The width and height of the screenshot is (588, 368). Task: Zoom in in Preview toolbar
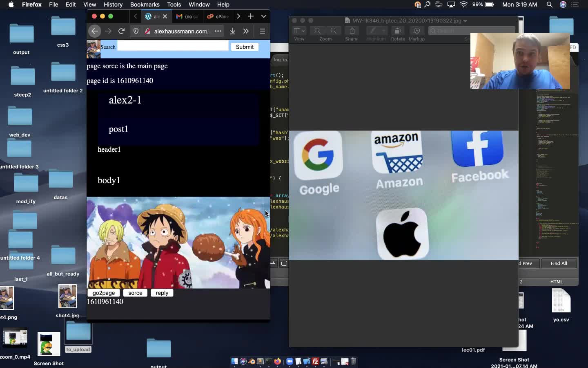[x=334, y=31]
